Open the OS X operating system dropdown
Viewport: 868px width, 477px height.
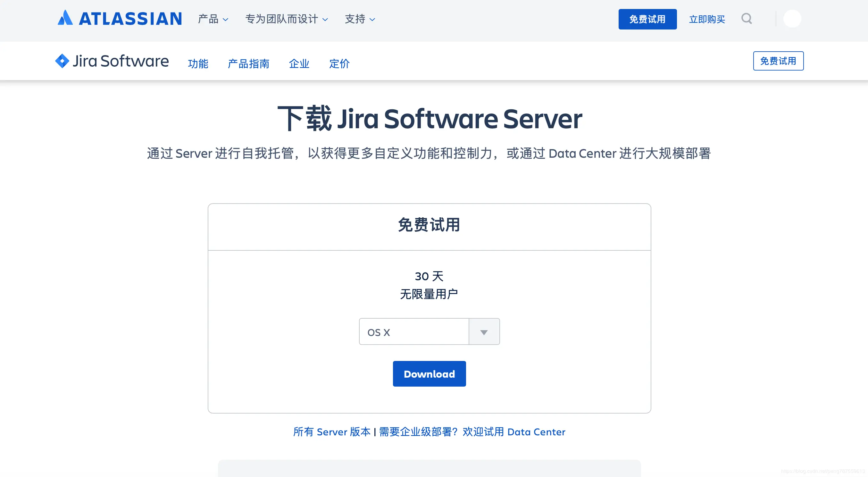tap(414, 331)
